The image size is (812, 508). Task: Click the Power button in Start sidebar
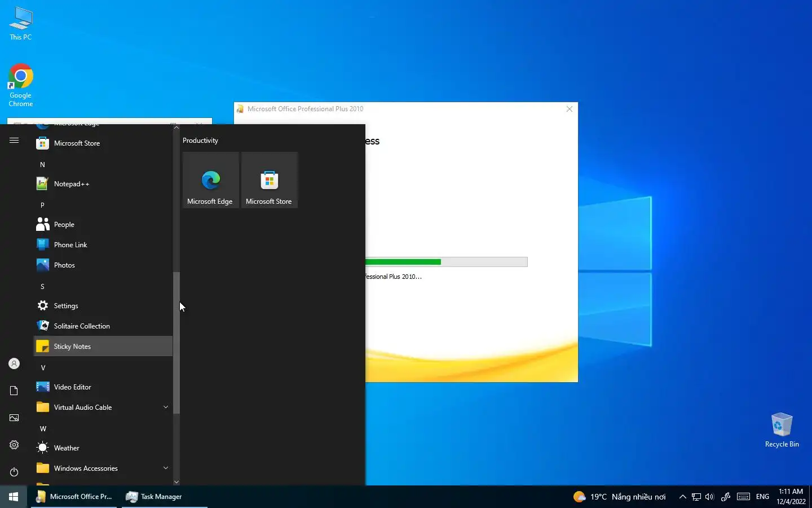point(14,472)
